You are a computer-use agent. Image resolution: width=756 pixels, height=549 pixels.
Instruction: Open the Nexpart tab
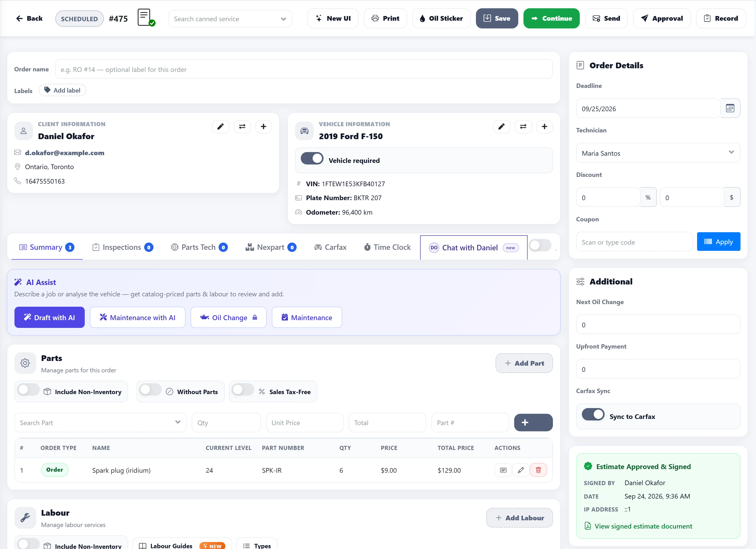coord(271,247)
